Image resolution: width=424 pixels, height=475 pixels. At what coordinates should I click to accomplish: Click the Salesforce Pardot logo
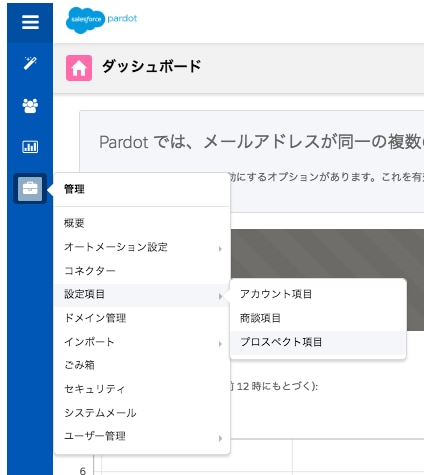click(102, 20)
